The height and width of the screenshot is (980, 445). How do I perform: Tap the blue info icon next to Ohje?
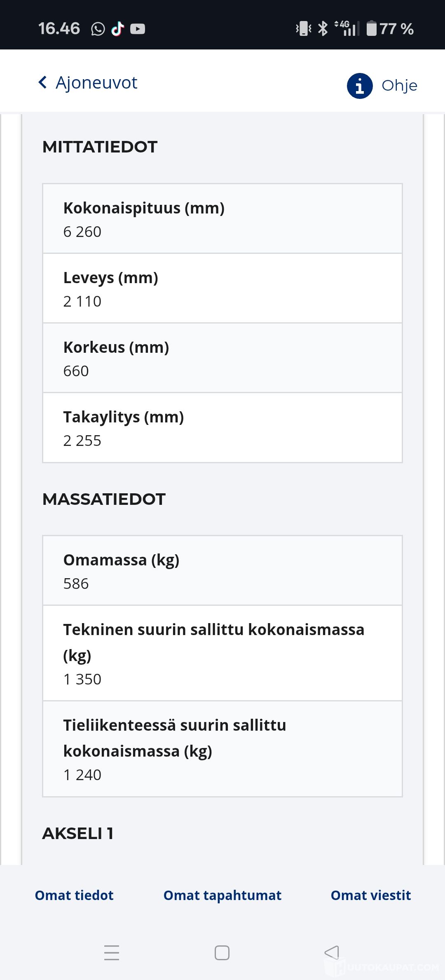click(360, 86)
